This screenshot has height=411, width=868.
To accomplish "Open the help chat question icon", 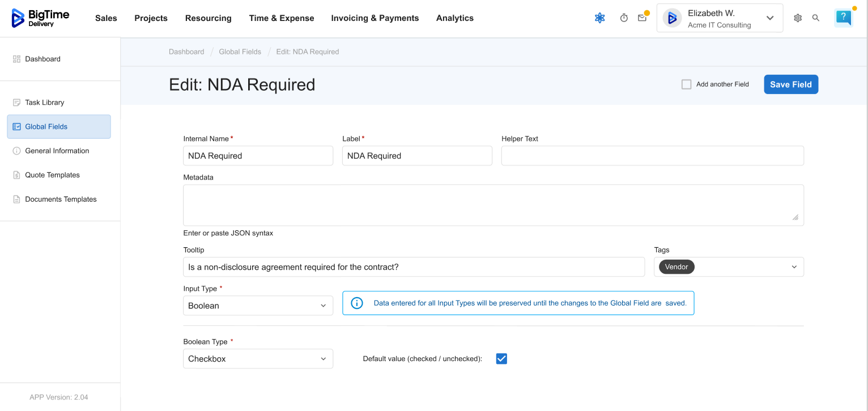I will coord(843,18).
